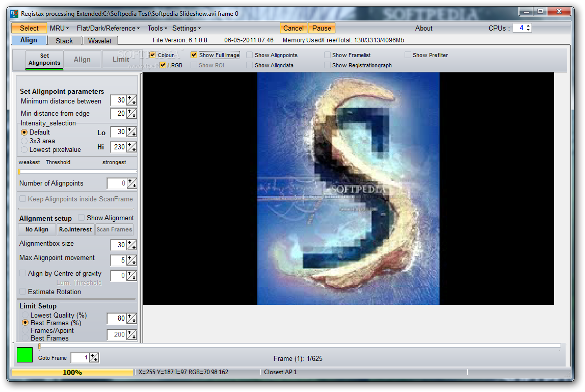
Task: Select Best Frames (%) radio option
Action: click(25, 323)
